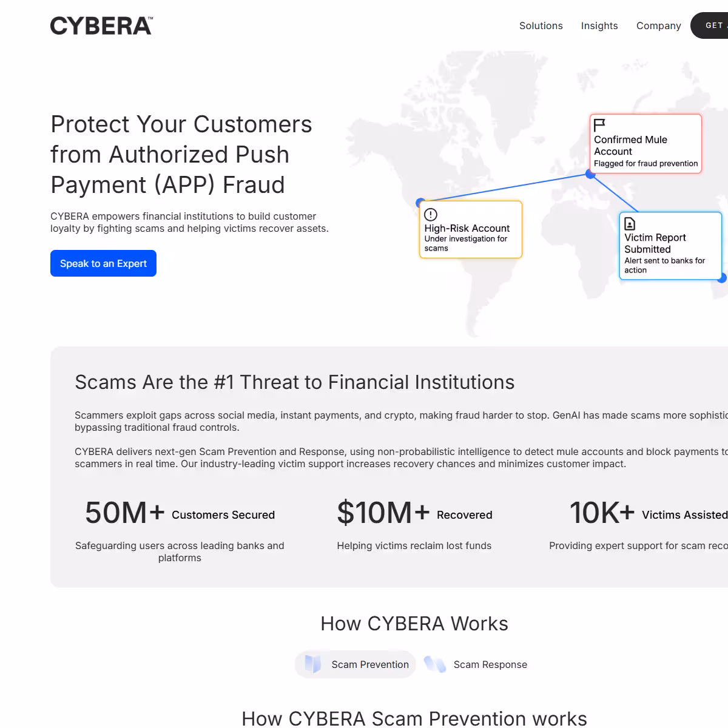Click the CYBERA logo
This screenshot has width=728, height=728.
coord(101,25)
